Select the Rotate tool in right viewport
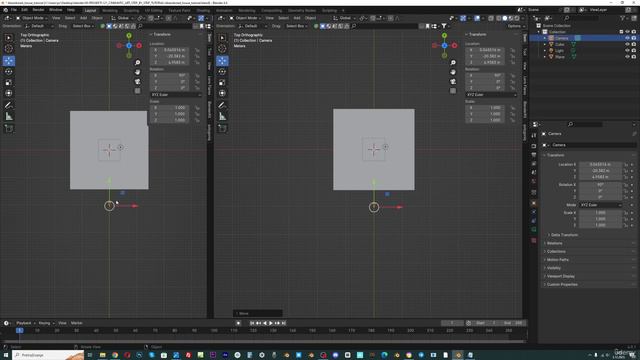The width and height of the screenshot is (640, 360). click(x=222, y=71)
